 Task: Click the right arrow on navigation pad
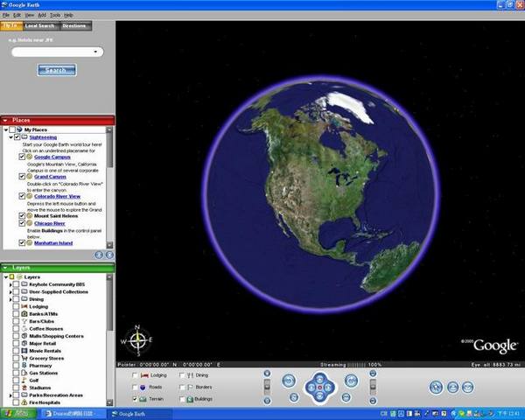pos(329,388)
